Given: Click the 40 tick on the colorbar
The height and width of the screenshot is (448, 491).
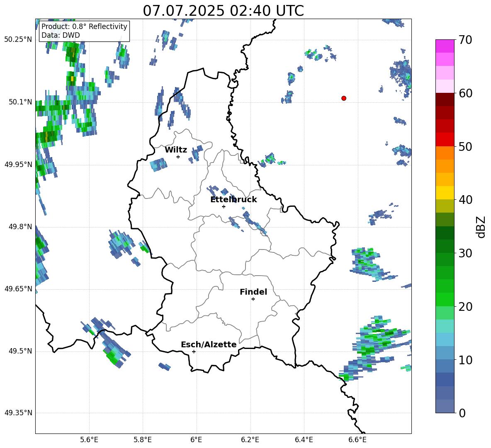Looking at the screenshot, I should 465,200.
